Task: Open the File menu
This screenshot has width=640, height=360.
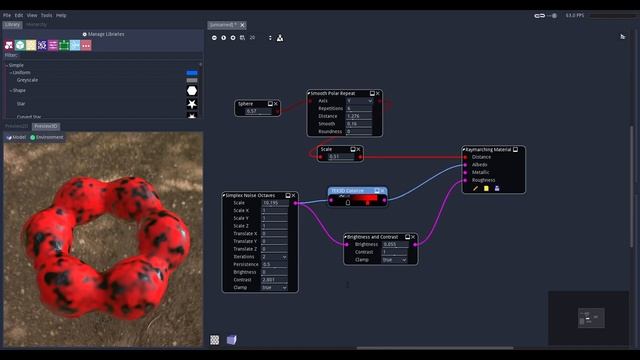Action: click(x=7, y=16)
